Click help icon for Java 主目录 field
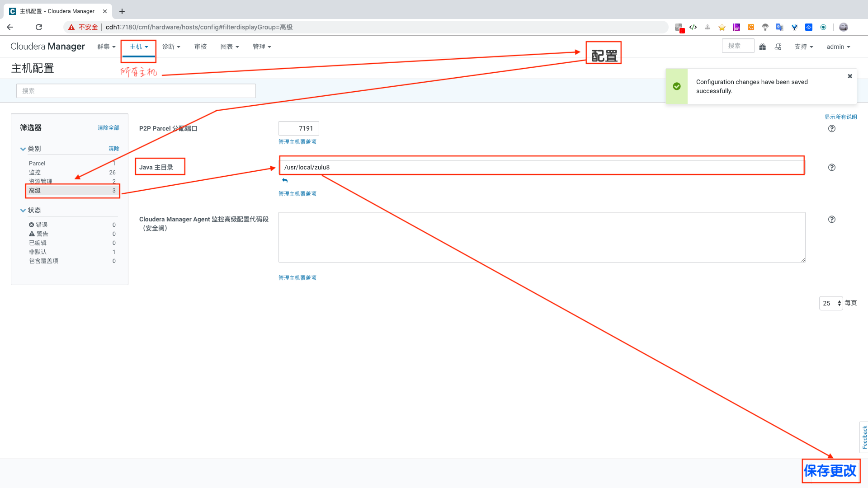 pos(831,168)
